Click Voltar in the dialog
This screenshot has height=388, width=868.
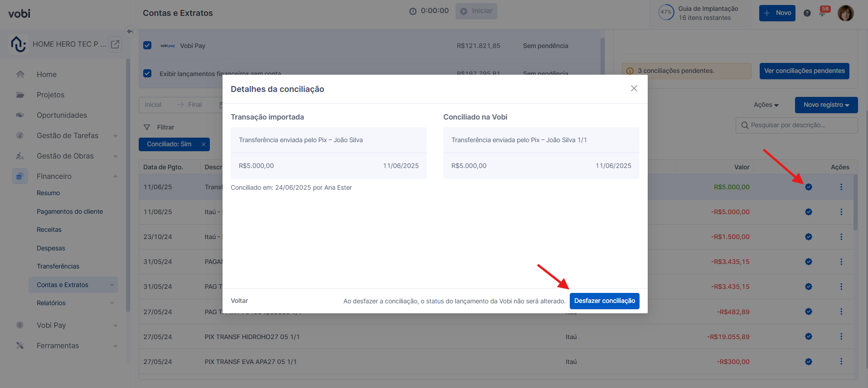(239, 301)
